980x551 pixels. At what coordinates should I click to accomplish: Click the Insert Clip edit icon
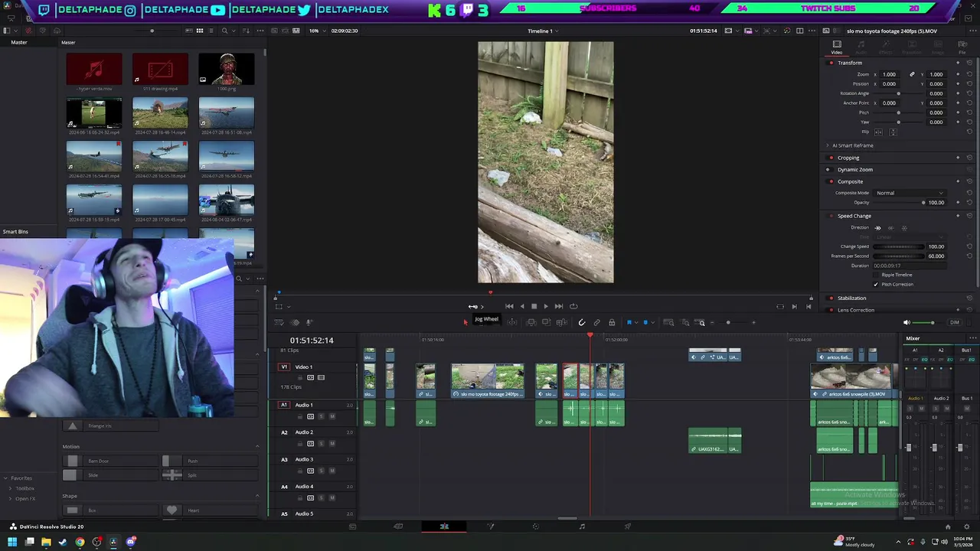pos(531,323)
